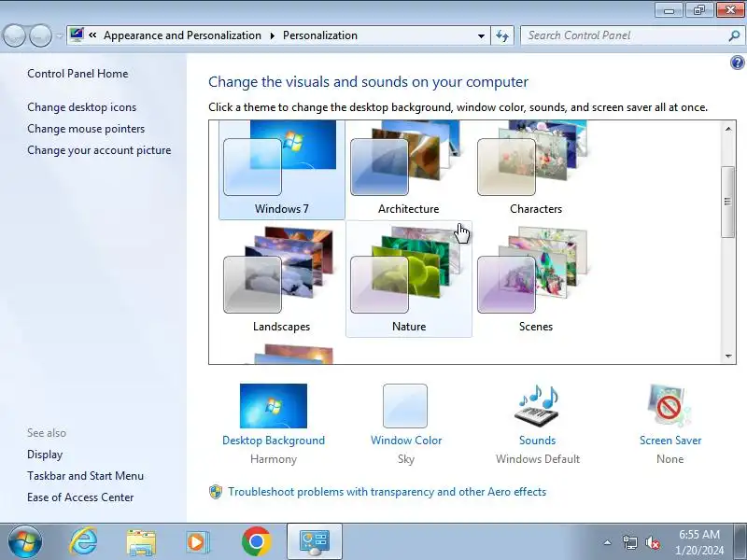Screen dimensions: 747x560
Task: Pick the Scenes theme
Action: [535, 279]
